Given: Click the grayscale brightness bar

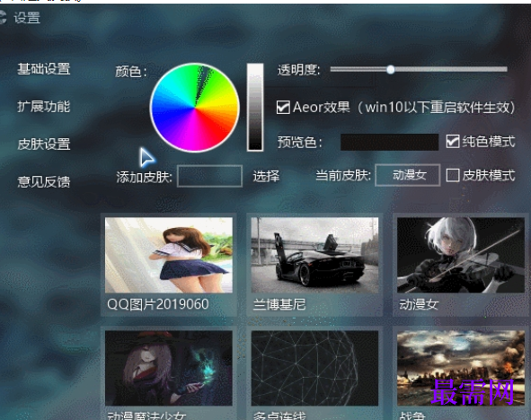Looking at the screenshot, I should click(x=255, y=107).
